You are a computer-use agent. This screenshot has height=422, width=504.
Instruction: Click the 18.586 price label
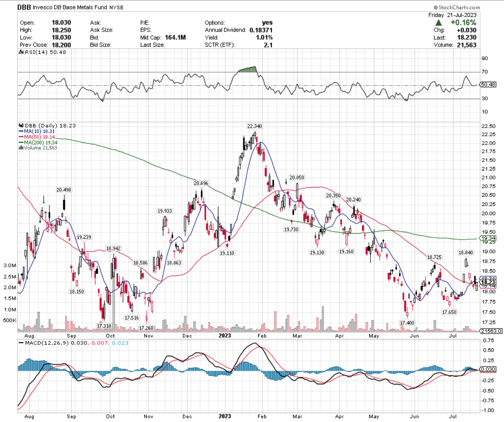click(x=140, y=263)
